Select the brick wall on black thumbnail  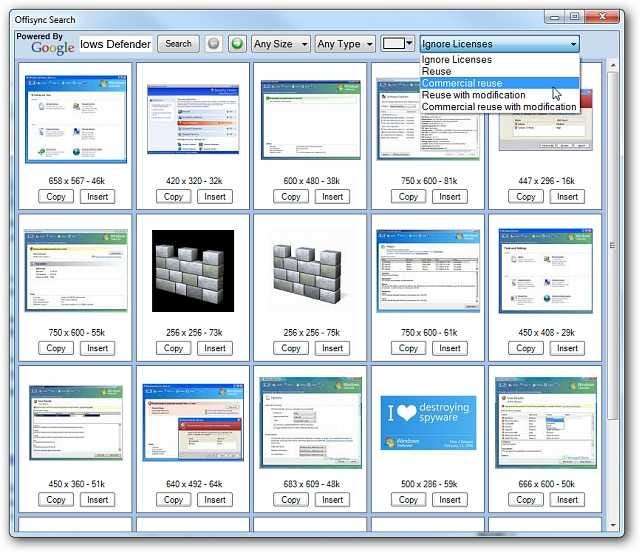pyautogui.click(x=193, y=271)
